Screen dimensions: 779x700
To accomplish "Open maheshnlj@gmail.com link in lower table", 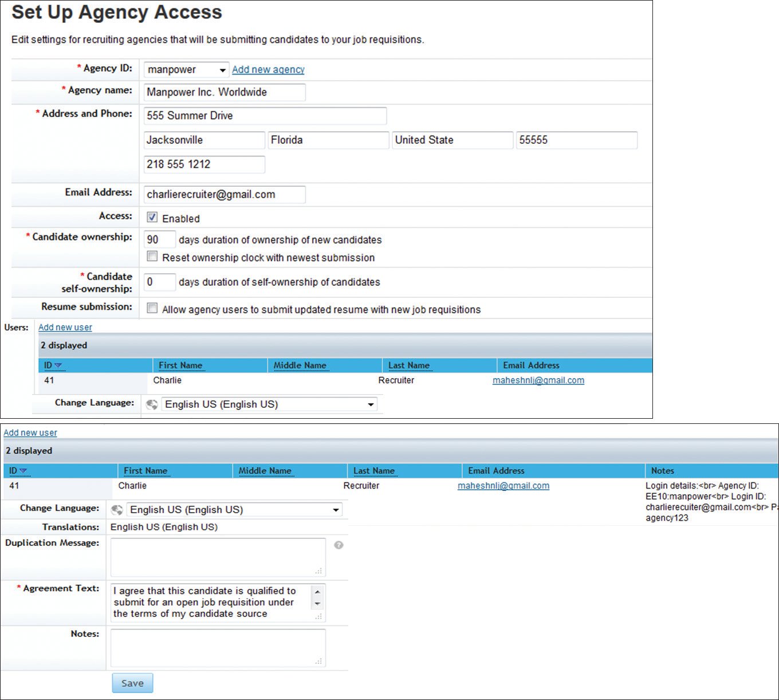I will pyautogui.click(x=503, y=486).
